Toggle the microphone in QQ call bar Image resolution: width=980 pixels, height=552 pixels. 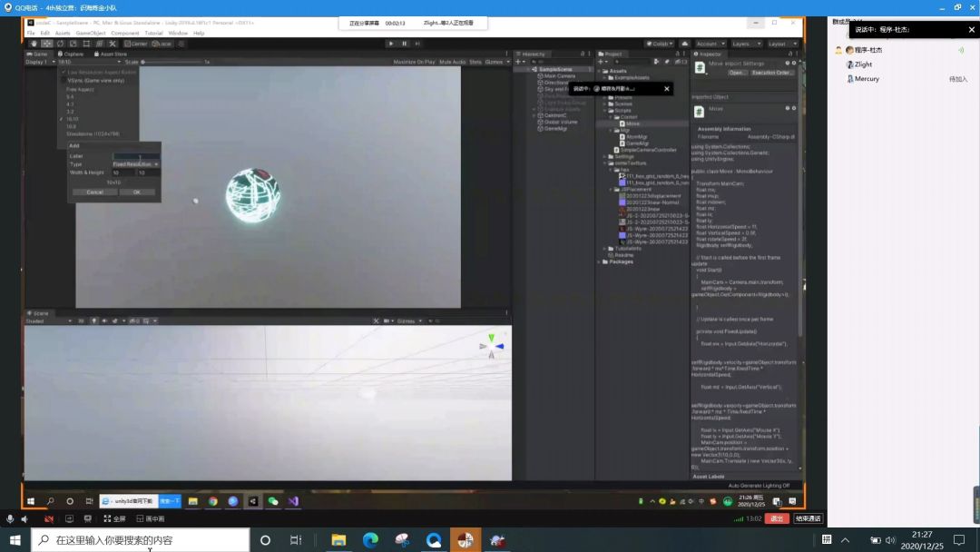point(10,518)
